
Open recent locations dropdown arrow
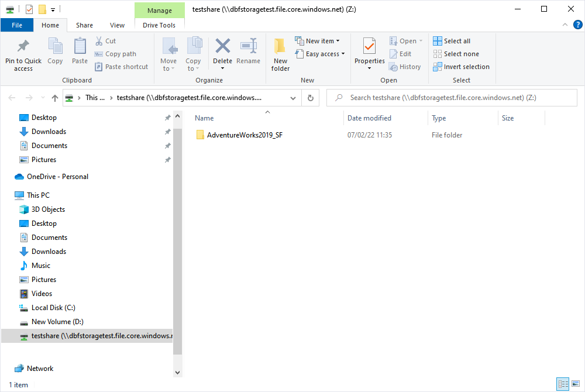43,98
